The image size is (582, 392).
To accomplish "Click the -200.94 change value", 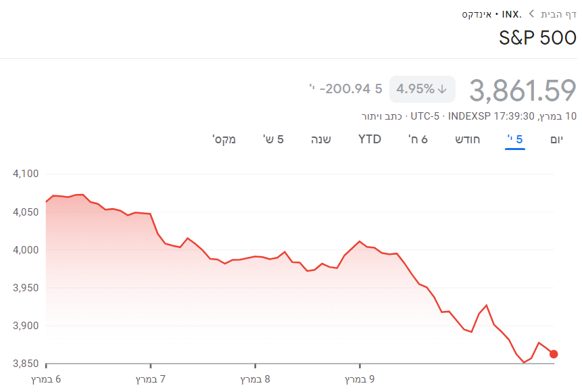I will click(x=346, y=89).
